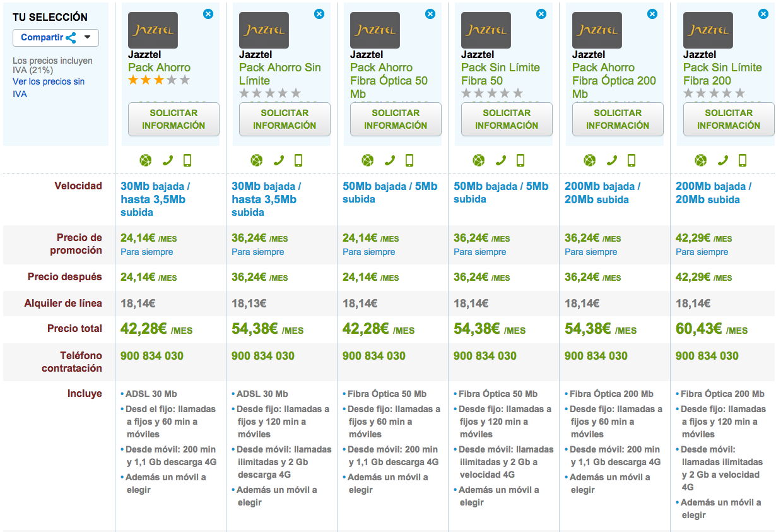776x532 pixels.
Task: Click globe icon under Pack Ahorro Fibra Óptica 50 Mb
Action: click(368, 160)
